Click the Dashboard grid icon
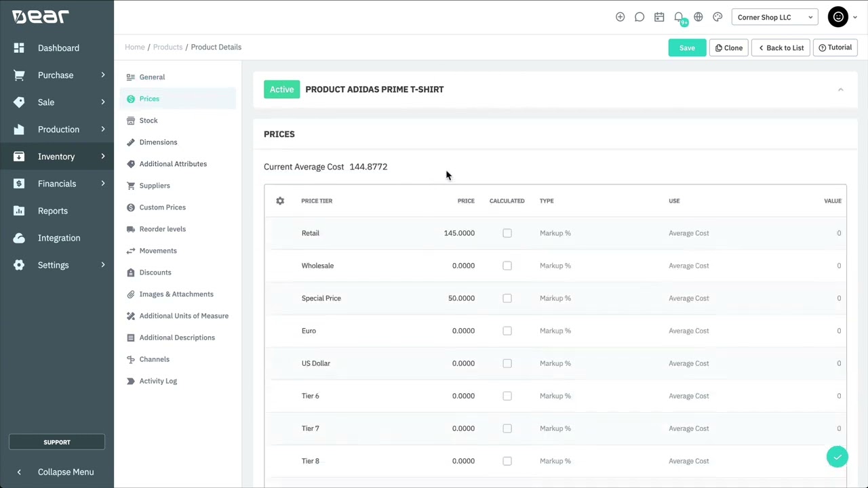868x488 pixels. point(19,48)
